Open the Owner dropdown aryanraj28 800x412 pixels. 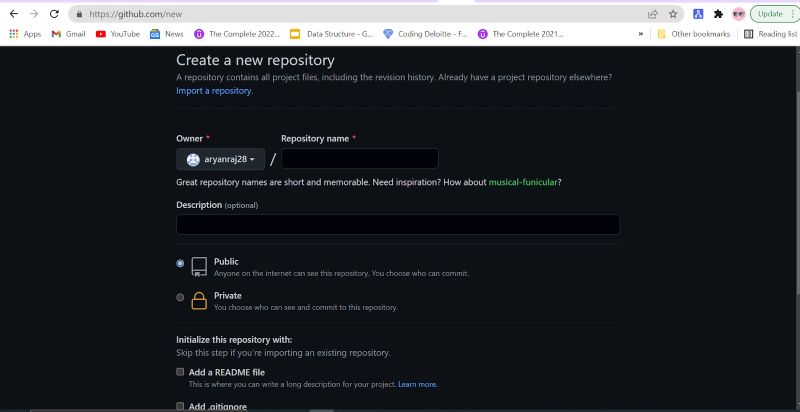[220, 160]
